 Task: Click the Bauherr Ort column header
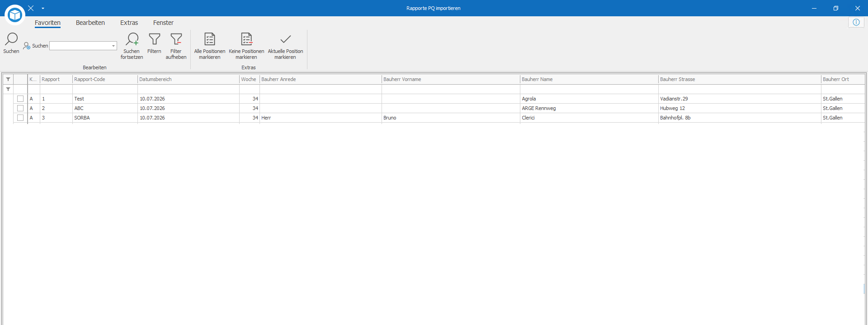(843, 79)
